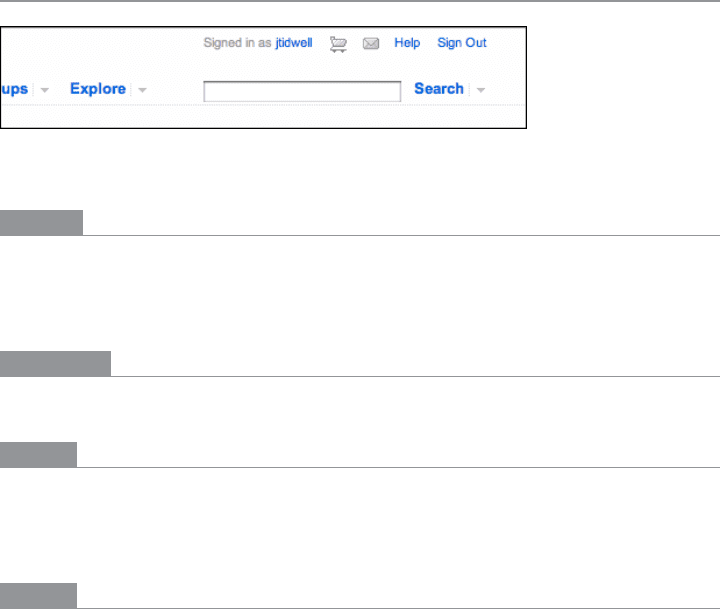Open the partially visible 'ups' menu item
Image resolution: width=720 pixels, height=609 pixels.
coord(14,89)
